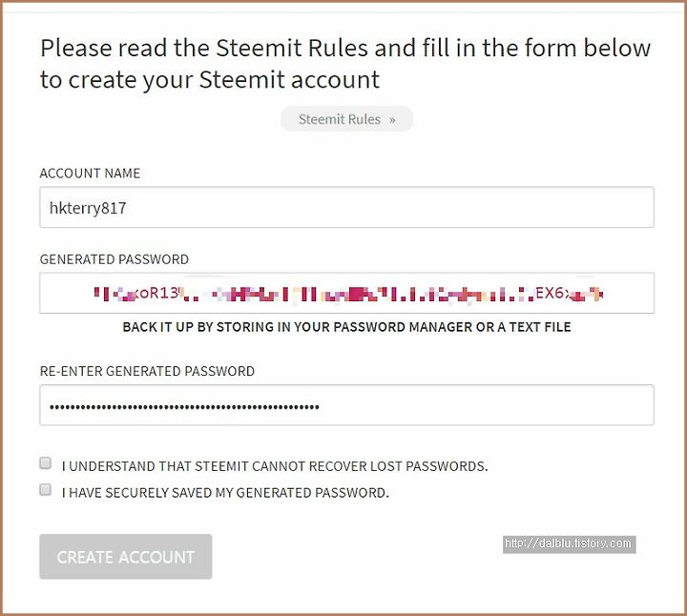
Task: Focus the re-enter generated password field
Action: click(x=346, y=405)
